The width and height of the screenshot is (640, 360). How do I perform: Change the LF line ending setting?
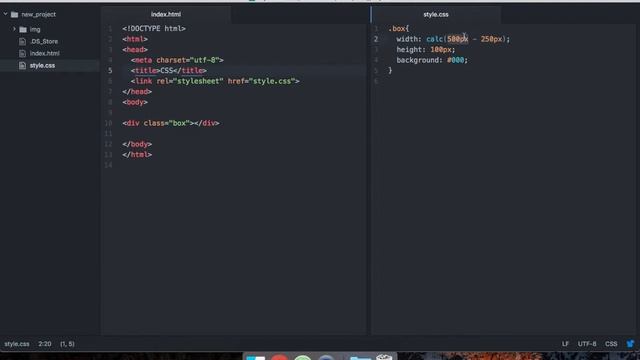pyautogui.click(x=565, y=344)
